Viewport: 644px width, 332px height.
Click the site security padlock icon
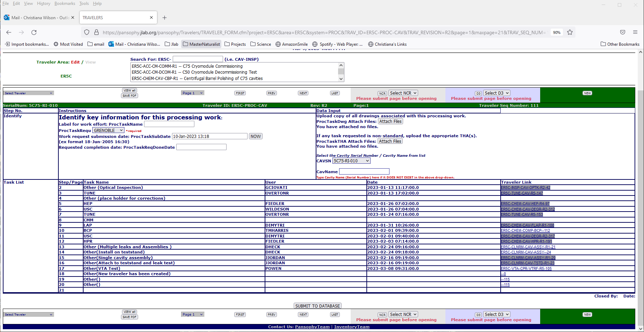click(96, 32)
